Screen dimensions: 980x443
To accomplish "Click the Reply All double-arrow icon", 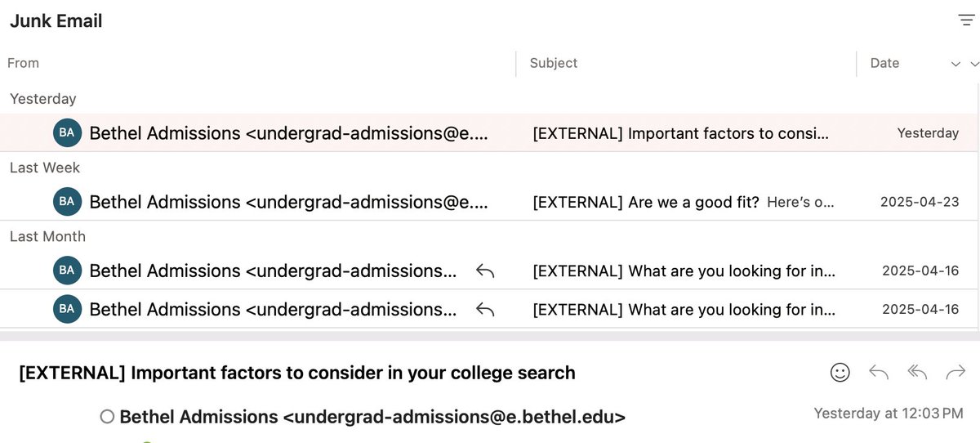I will point(917,373).
